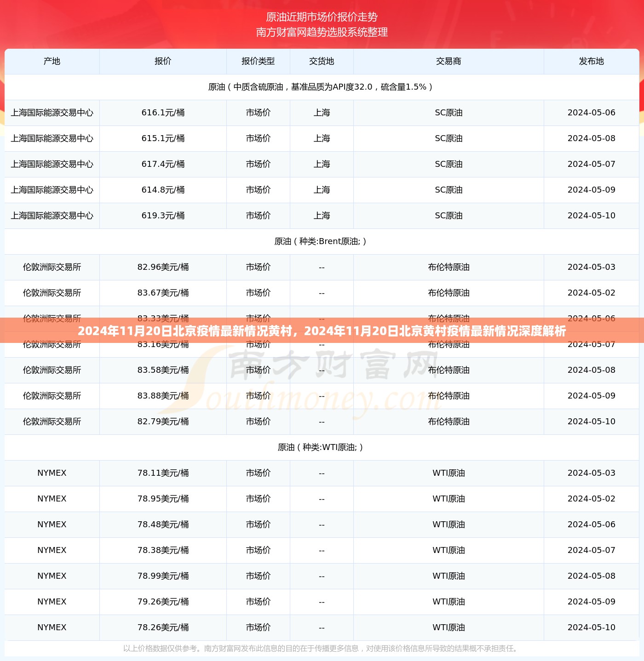
Task: Click the price 617.4元/桶
Action: [163, 164]
